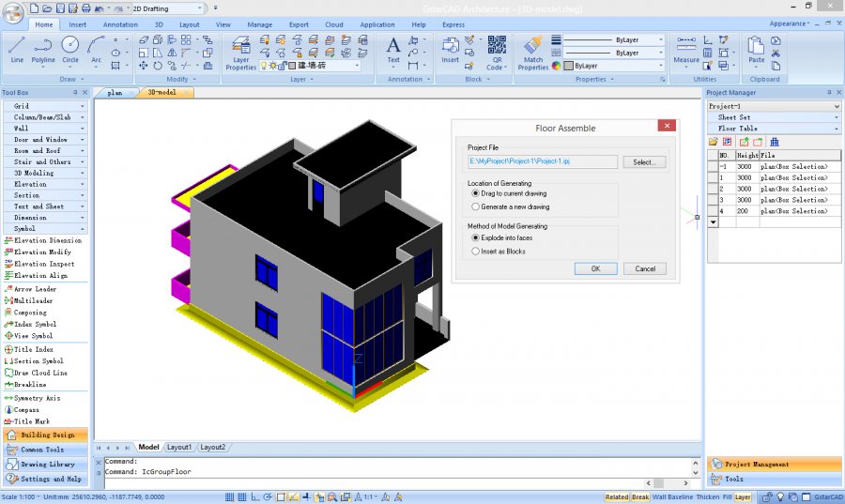Click the building assemble icon in Project Manager
Viewport: 845px width, 504px height.
pyautogui.click(x=775, y=142)
